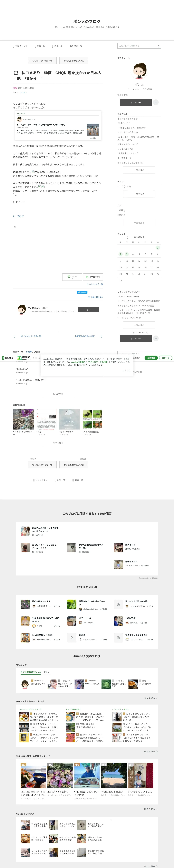174x868 pixels.
Task: Open the スイーツ・デザートマニア genre heading
Action: pos(31,709)
